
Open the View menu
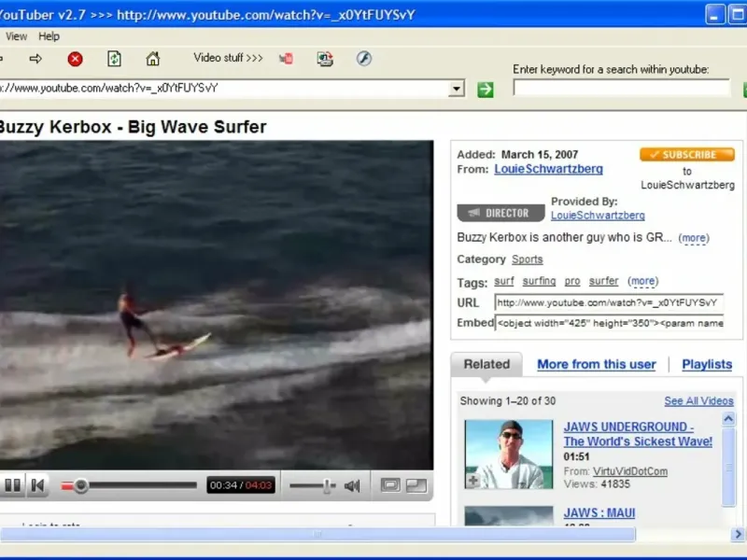[16, 36]
